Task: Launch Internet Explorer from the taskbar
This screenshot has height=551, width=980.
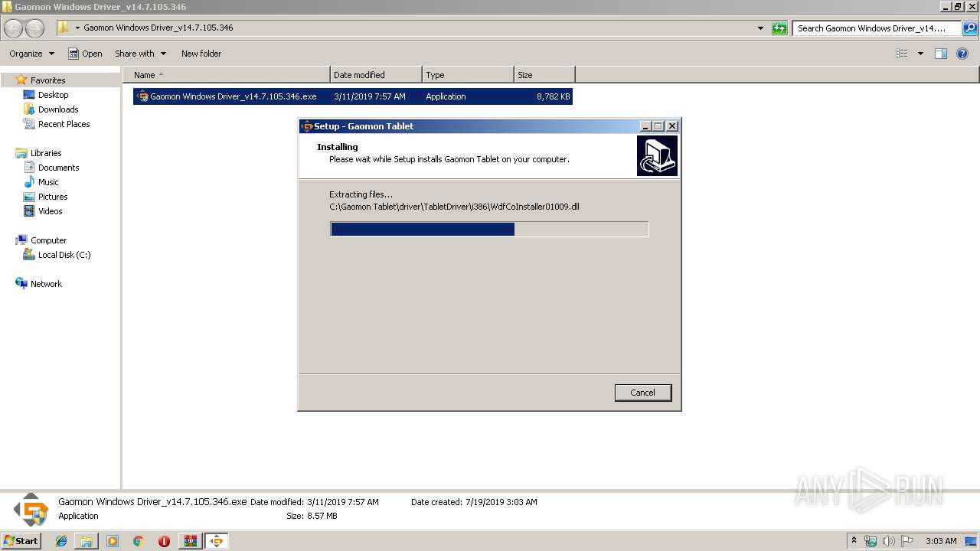Action: (x=61, y=541)
